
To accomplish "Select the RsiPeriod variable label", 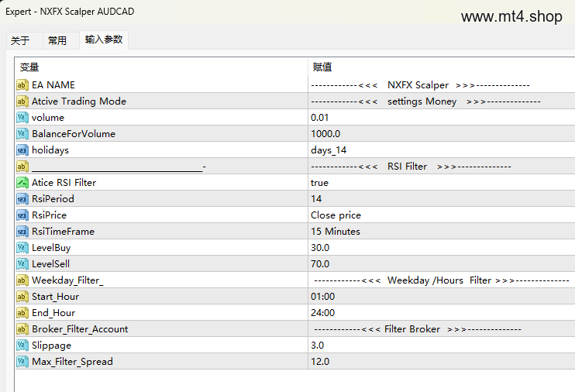I will 53,199.
